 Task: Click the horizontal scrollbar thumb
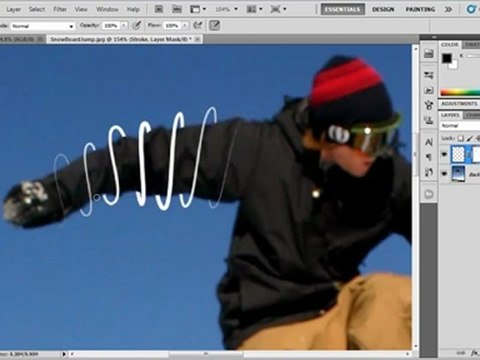click(206, 354)
